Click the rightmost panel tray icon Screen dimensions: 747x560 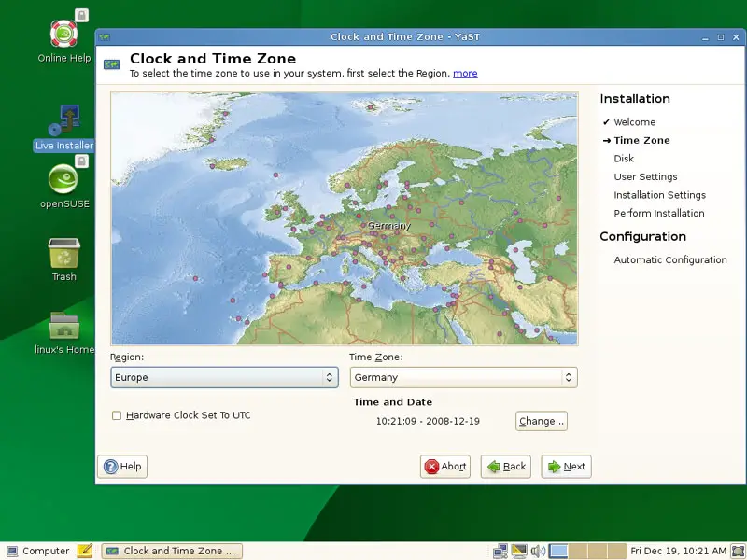coord(738,551)
